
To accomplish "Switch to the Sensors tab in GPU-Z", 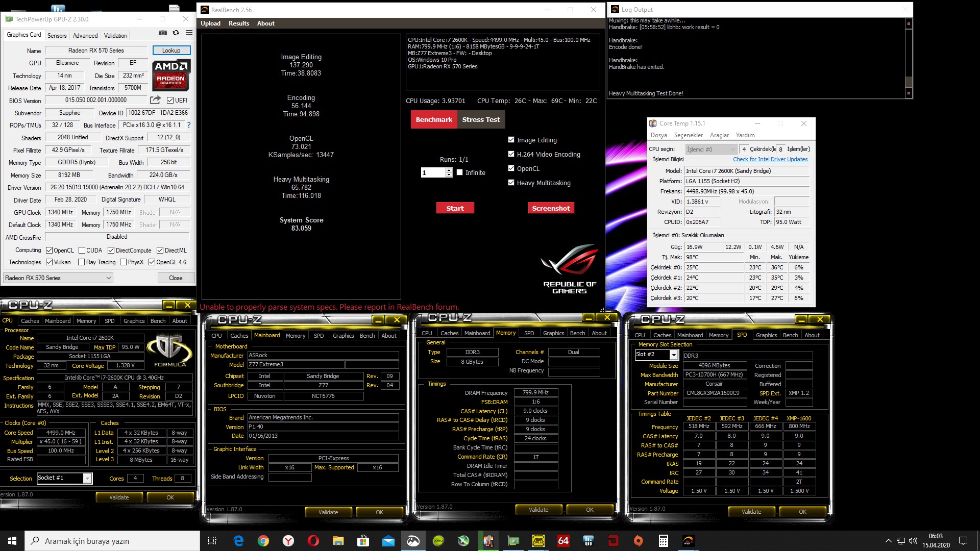I will pos(57,36).
